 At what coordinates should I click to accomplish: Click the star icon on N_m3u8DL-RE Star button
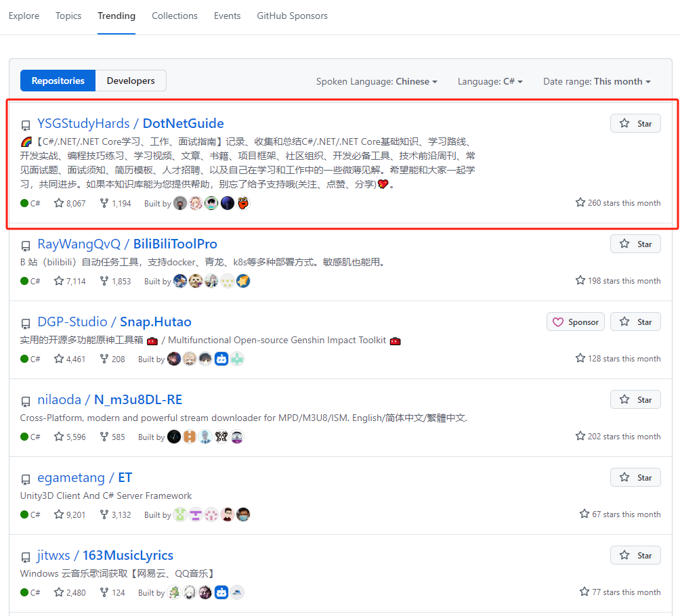coord(625,399)
